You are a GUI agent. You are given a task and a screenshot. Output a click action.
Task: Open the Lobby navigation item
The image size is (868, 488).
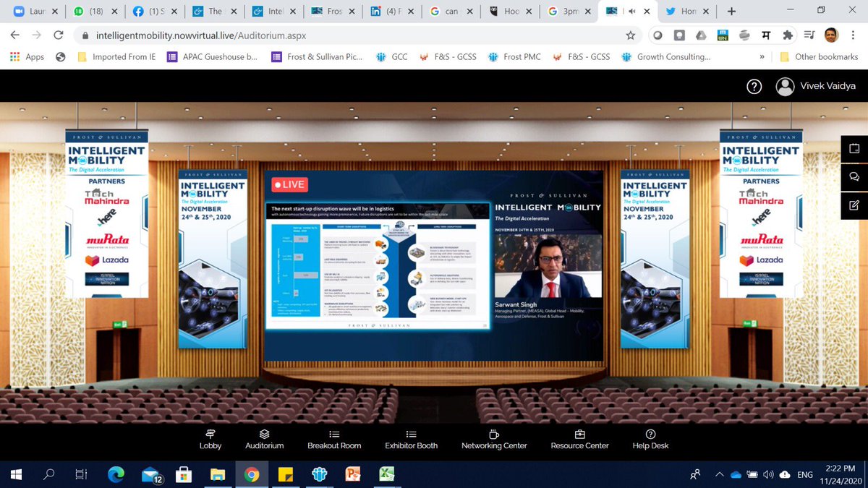pos(210,440)
